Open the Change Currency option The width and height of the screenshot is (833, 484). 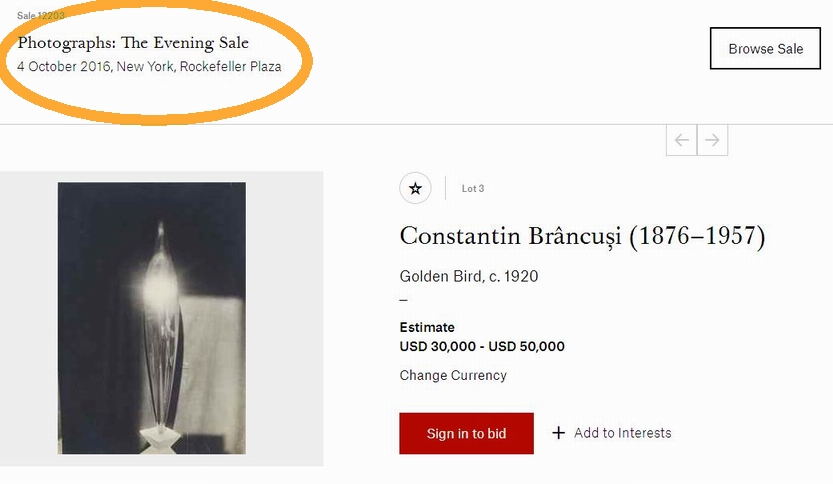(453, 375)
